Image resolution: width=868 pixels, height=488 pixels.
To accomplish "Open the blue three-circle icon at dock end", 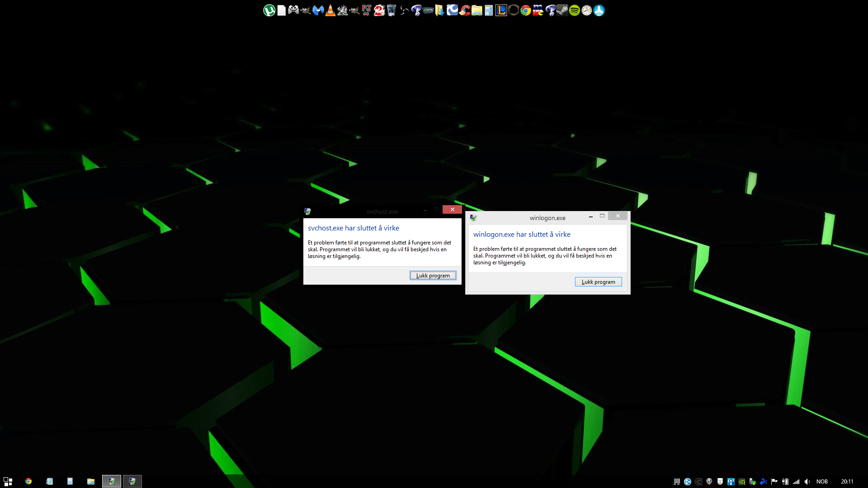I will click(x=599, y=10).
